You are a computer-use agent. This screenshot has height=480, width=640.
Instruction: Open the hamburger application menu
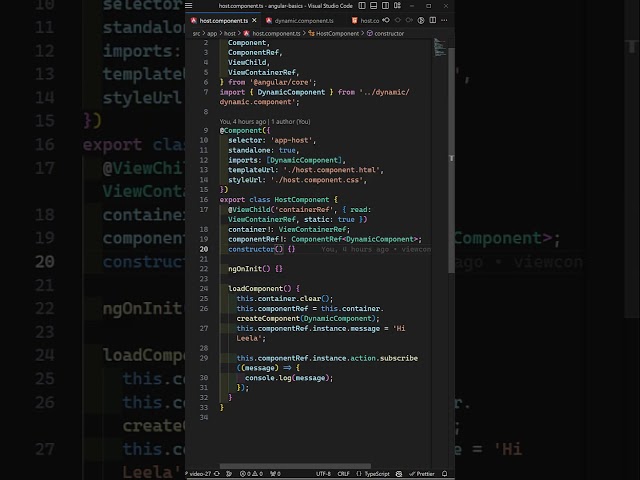point(189,6)
